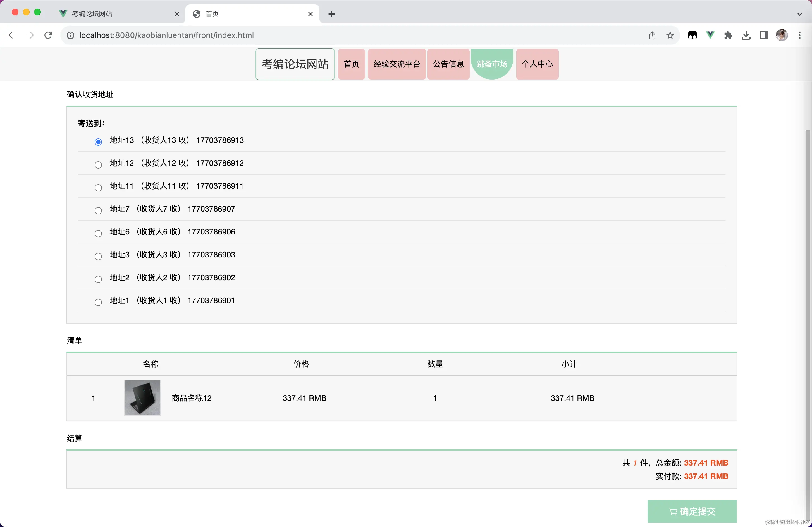Click the 商品名称12 product thumbnail

pyautogui.click(x=142, y=398)
